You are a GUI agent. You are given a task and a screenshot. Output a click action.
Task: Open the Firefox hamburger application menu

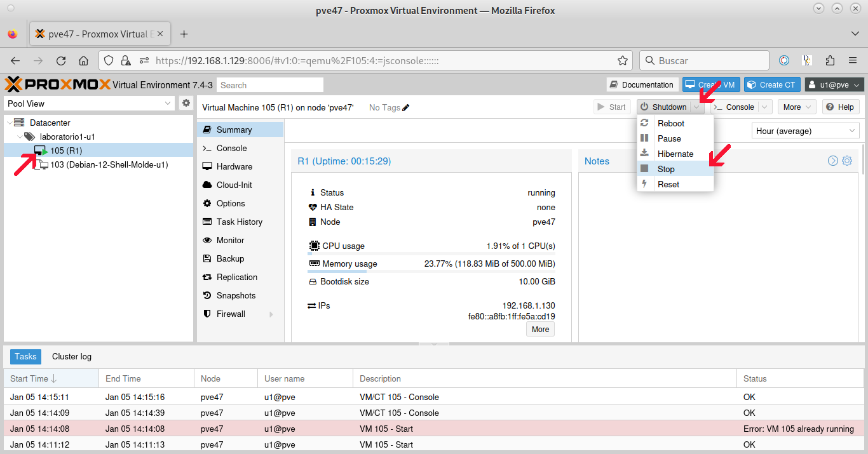(853, 61)
